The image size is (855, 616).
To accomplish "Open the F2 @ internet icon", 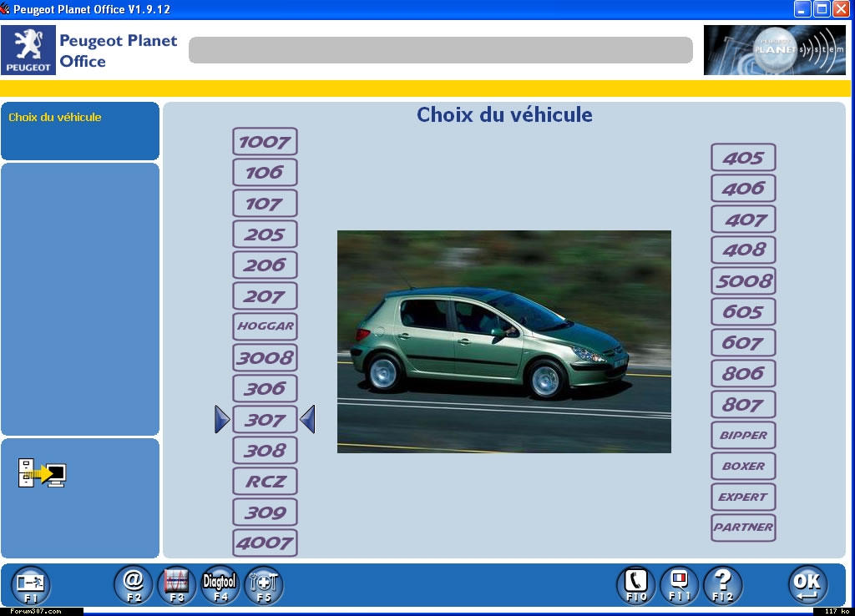I will pos(134,585).
